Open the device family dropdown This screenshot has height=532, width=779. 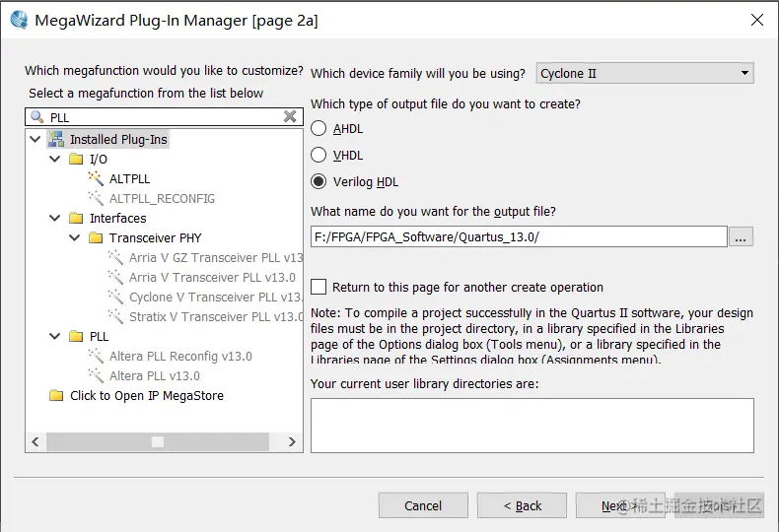[x=645, y=73]
